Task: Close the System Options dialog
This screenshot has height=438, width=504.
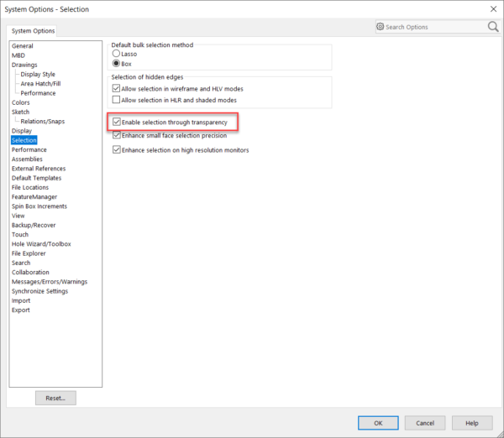Action: click(493, 9)
